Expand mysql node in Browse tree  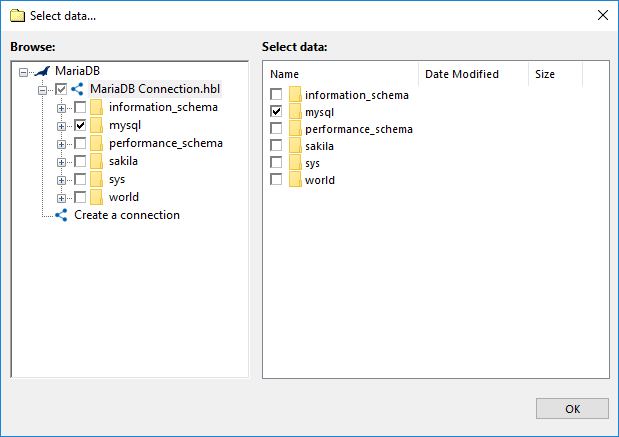(x=61, y=126)
